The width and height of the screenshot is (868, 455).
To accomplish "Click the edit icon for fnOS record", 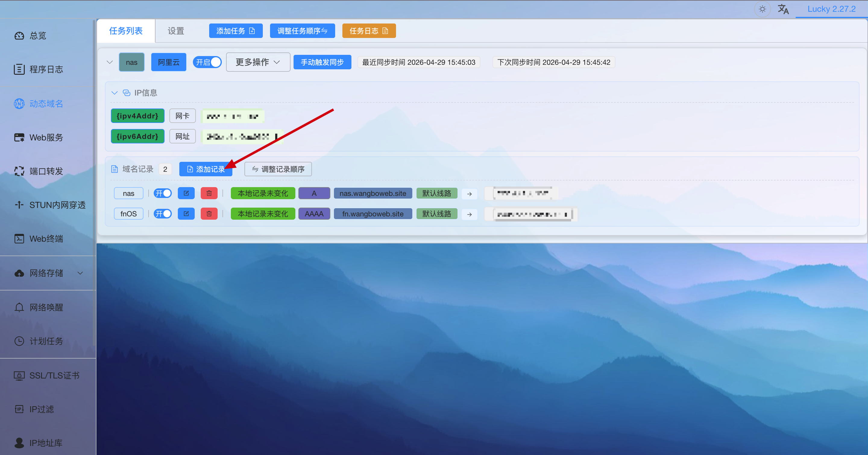I will [186, 214].
